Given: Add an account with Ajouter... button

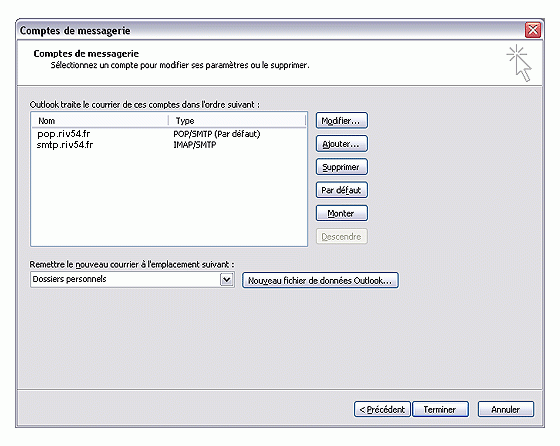Looking at the screenshot, I should tap(341, 144).
